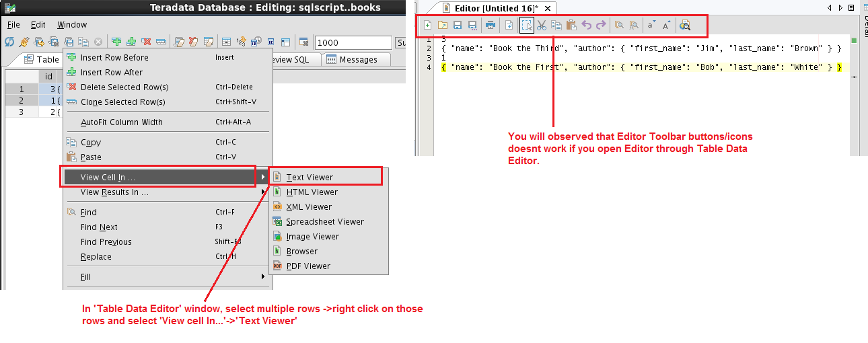The width and height of the screenshot is (868, 343).
Task: Choose AutoFit Column Width menu entry
Action: click(168, 122)
